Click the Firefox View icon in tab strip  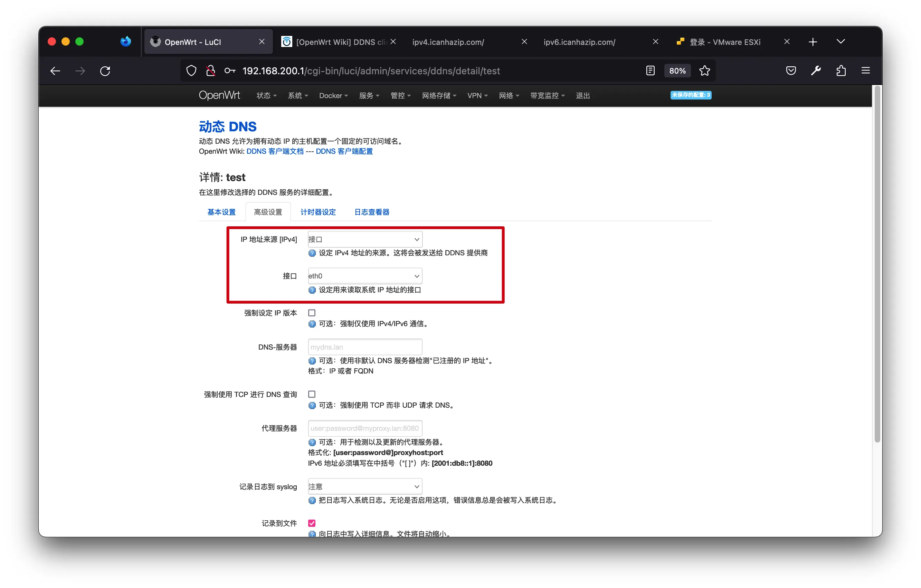(x=125, y=41)
